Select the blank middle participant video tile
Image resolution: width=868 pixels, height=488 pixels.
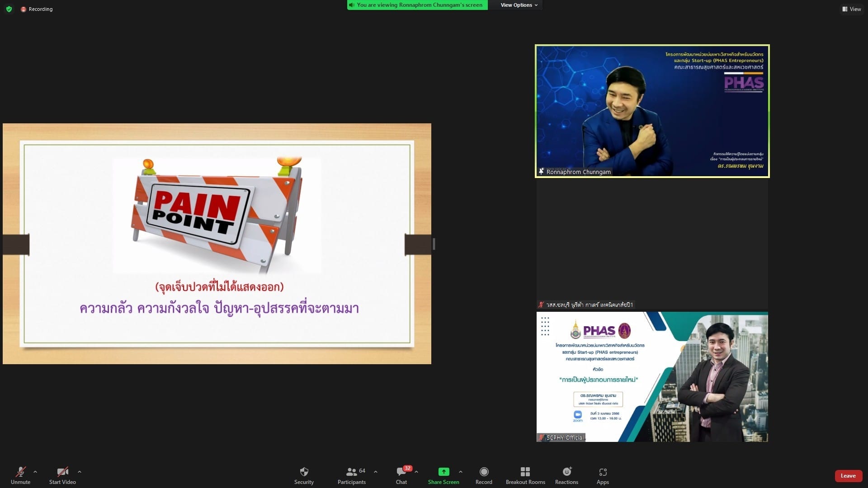652,244
